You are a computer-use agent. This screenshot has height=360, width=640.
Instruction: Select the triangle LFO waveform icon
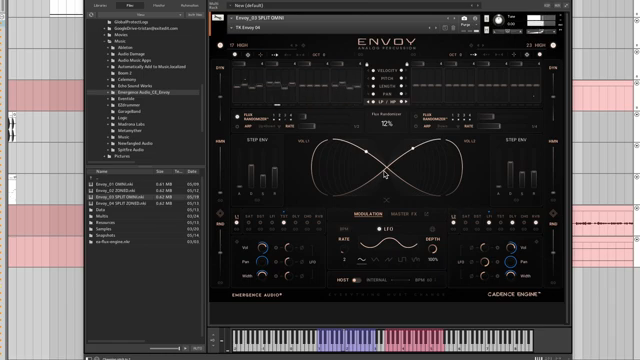(375, 260)
